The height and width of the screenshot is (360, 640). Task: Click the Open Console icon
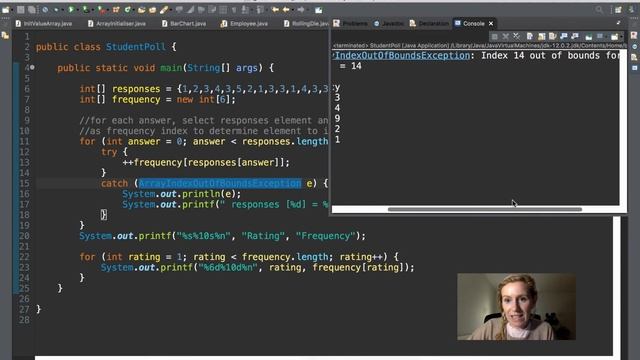click(x=615, y=37)
